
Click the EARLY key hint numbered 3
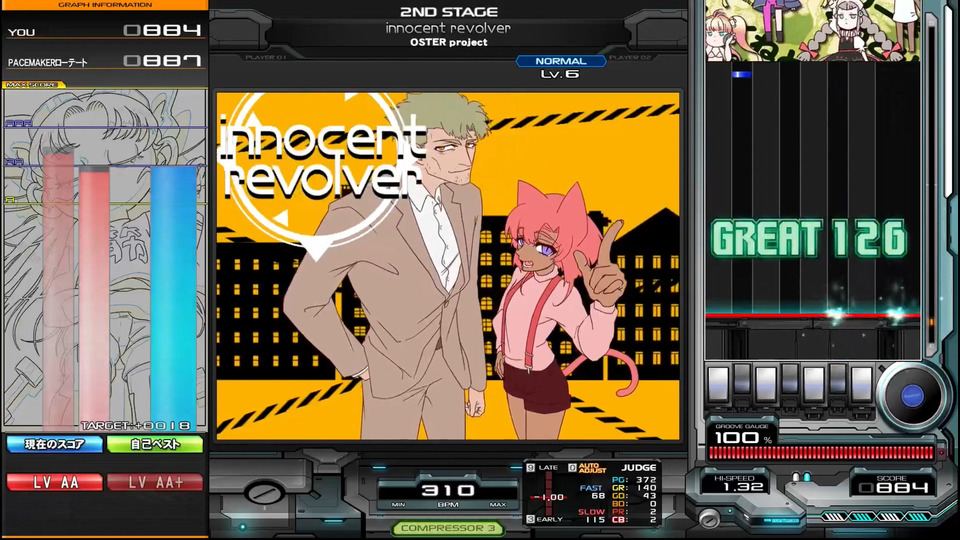click(x=544, y=519)
